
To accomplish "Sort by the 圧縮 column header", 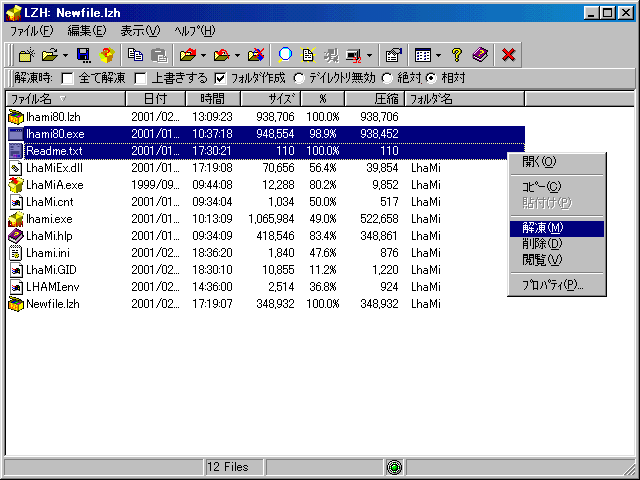I will coord(374,99).
